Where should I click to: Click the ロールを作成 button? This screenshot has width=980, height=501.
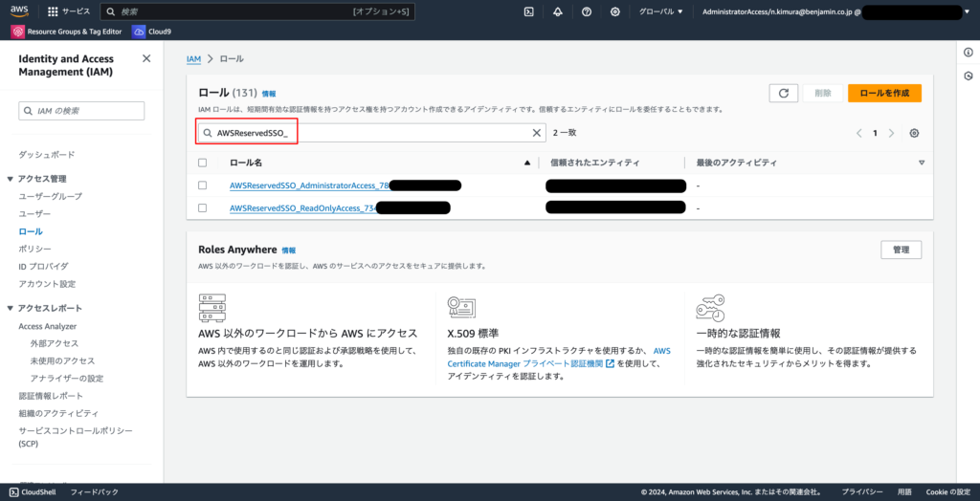click(884, 93)
